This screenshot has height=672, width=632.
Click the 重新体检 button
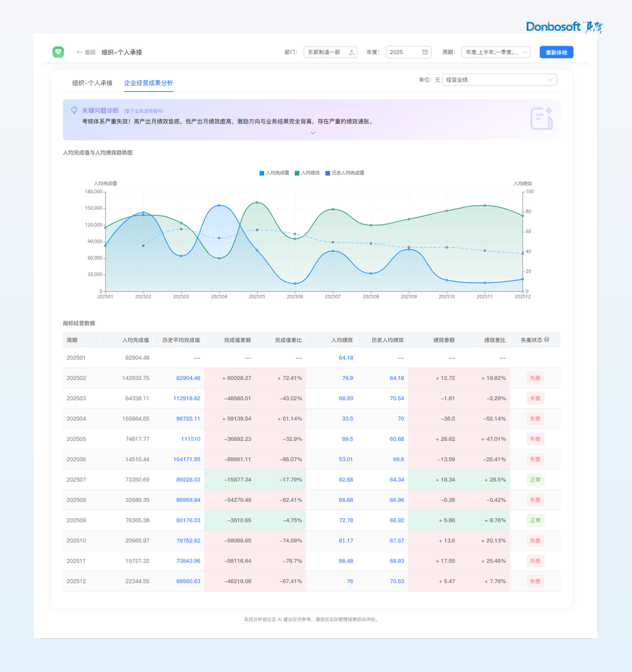(556, 52)
